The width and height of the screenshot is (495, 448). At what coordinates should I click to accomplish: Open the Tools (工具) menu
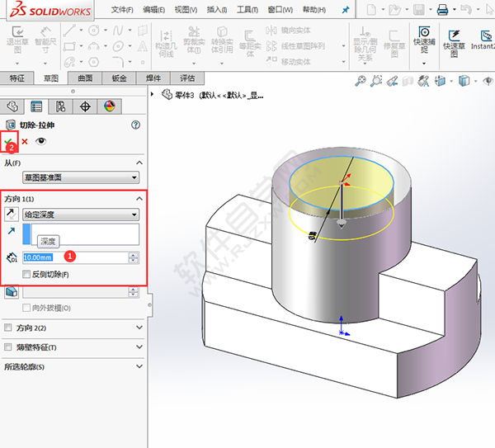[x=247, y=10]
